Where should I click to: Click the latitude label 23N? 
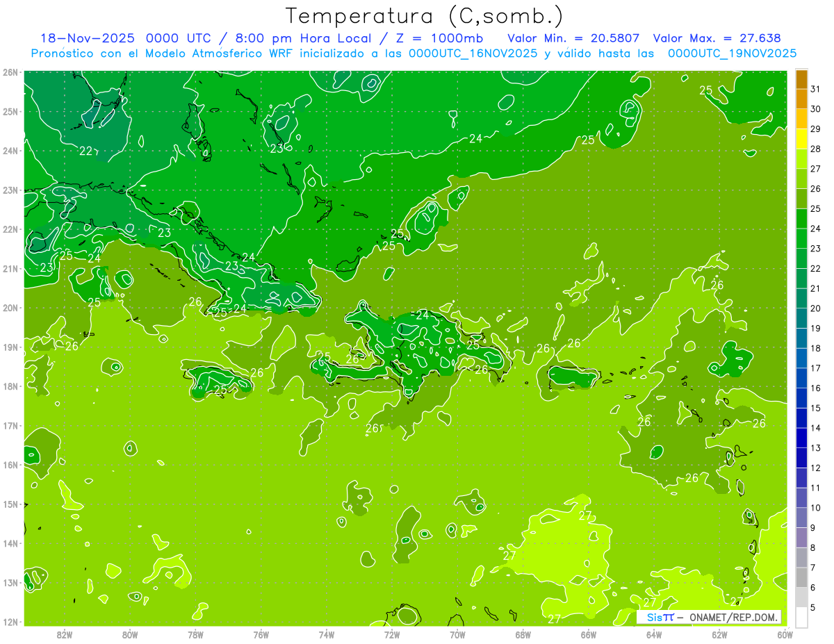10,190
